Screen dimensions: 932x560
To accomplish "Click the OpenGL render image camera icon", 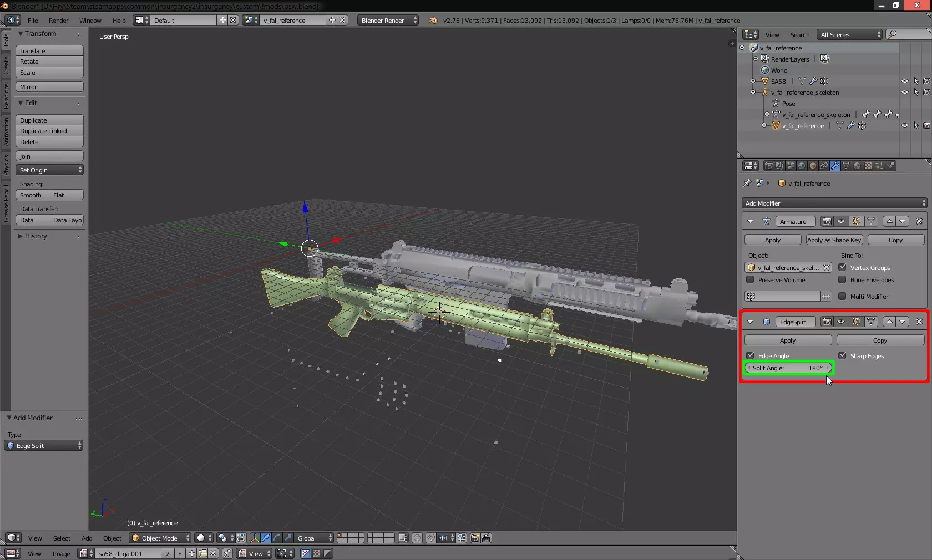I will tap(475, 538).
